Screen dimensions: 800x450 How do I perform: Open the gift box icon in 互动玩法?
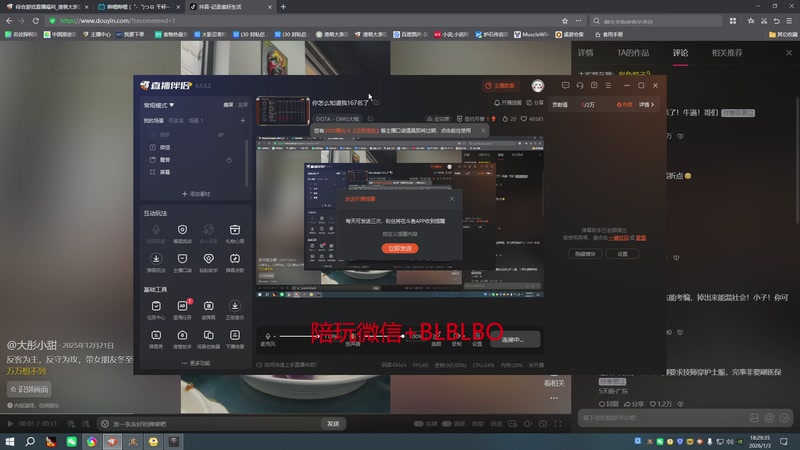coord(235,230)
